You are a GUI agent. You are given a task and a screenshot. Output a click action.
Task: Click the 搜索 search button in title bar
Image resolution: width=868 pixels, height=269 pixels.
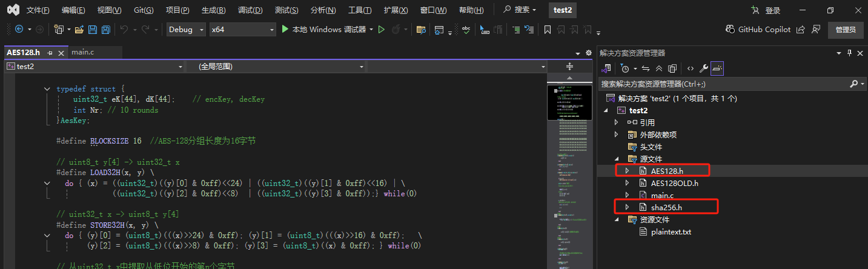[520, 10]
